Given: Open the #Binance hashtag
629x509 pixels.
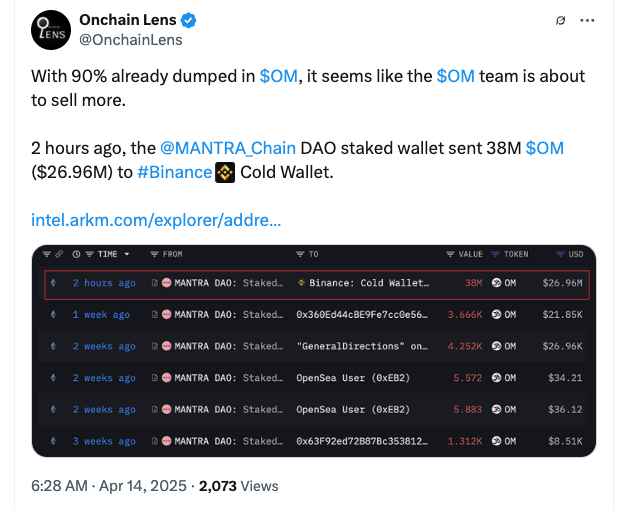Looking at the screenshot, I should pos(173,171).
